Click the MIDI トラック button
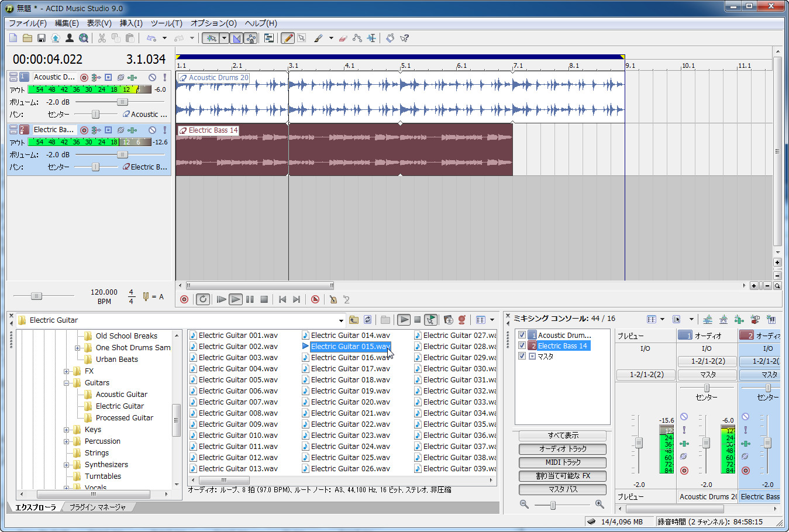The image size is (789, 532). [x=563, y=462]
